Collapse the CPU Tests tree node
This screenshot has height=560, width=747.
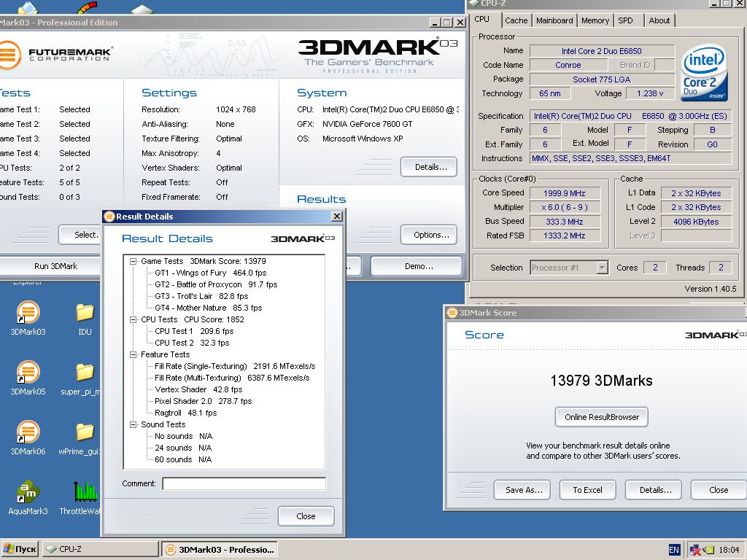tap(133, 319)
